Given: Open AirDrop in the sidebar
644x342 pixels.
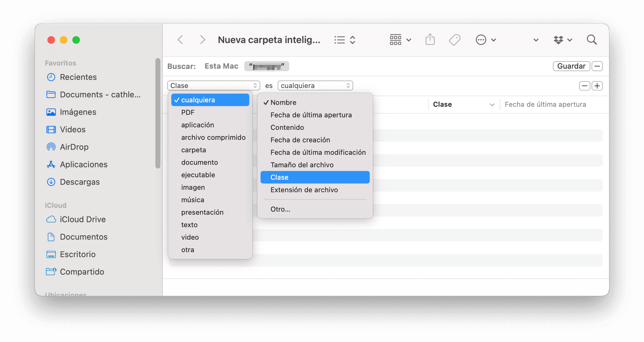Looking at the screenshot, I should point(67,147).
